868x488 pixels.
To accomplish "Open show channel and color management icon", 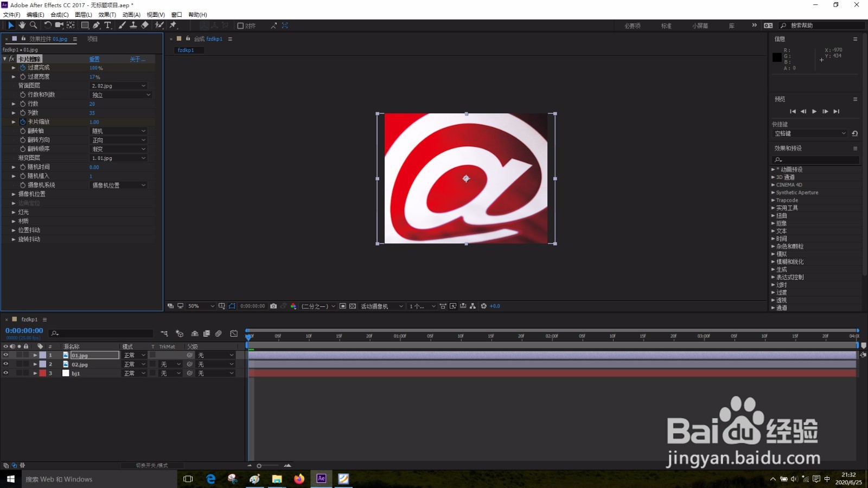I will 293,306.
